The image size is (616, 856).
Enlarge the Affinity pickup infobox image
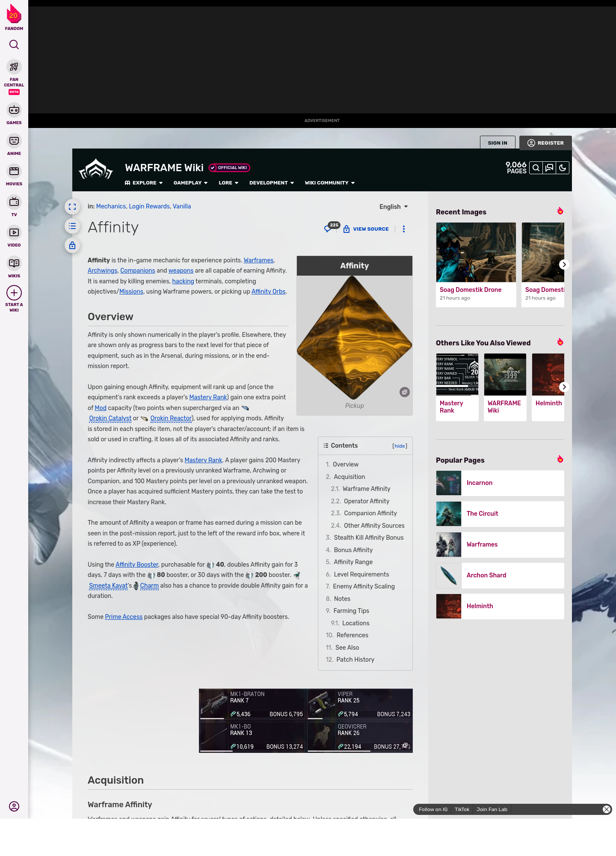pyautogui.click(x=405, y=392)
